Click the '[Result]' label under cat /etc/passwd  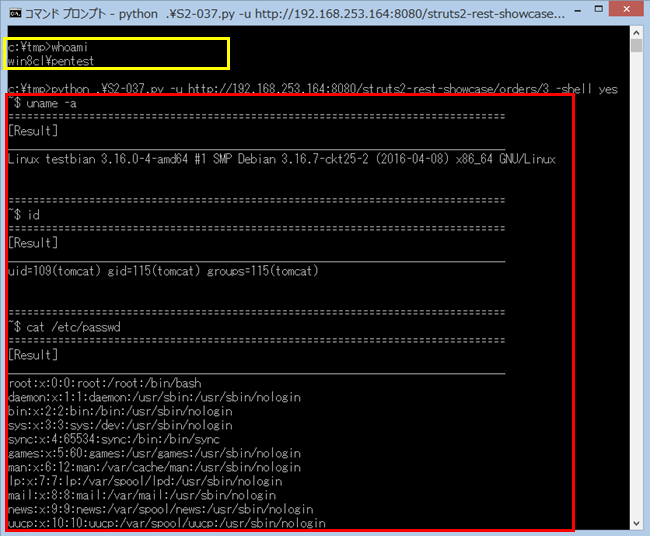tap(33, 355)
